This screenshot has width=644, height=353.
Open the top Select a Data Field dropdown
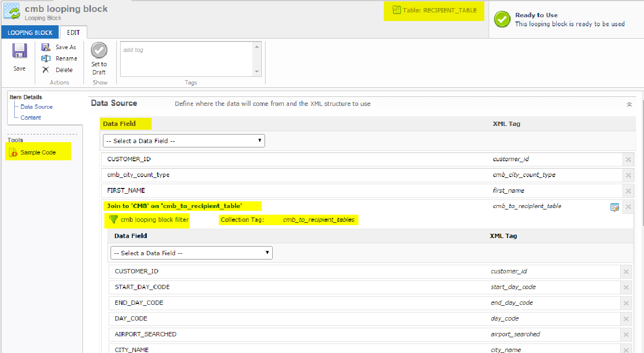tap(184, 141)
